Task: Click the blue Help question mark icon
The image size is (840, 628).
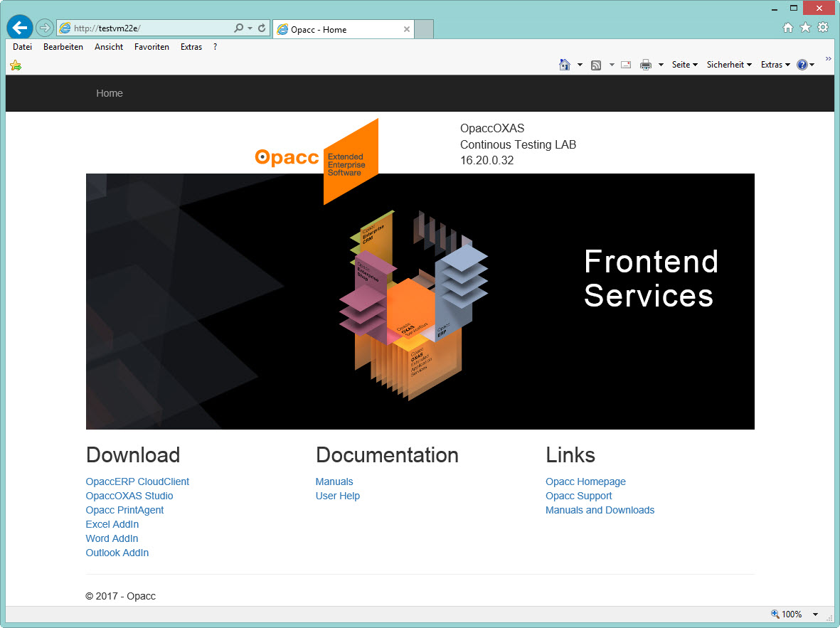Action: [x=802, y=65]
